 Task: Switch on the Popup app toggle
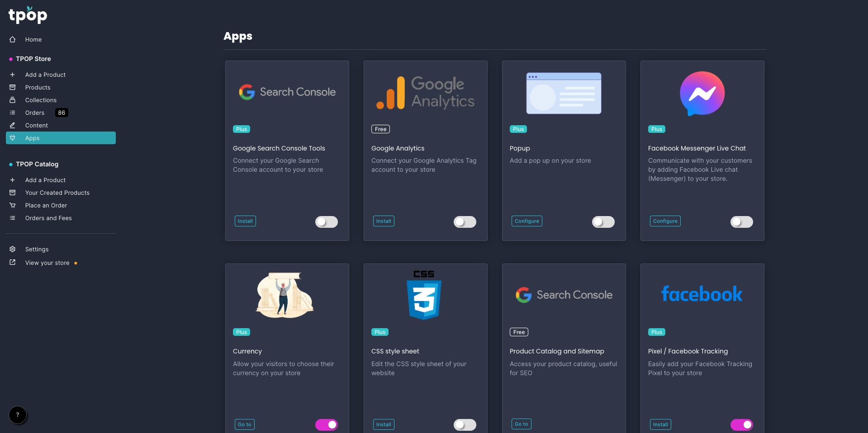[x=603, y=222]
